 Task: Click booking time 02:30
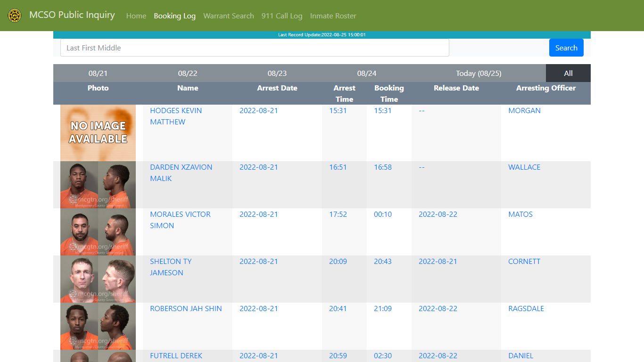coord(383,355)
